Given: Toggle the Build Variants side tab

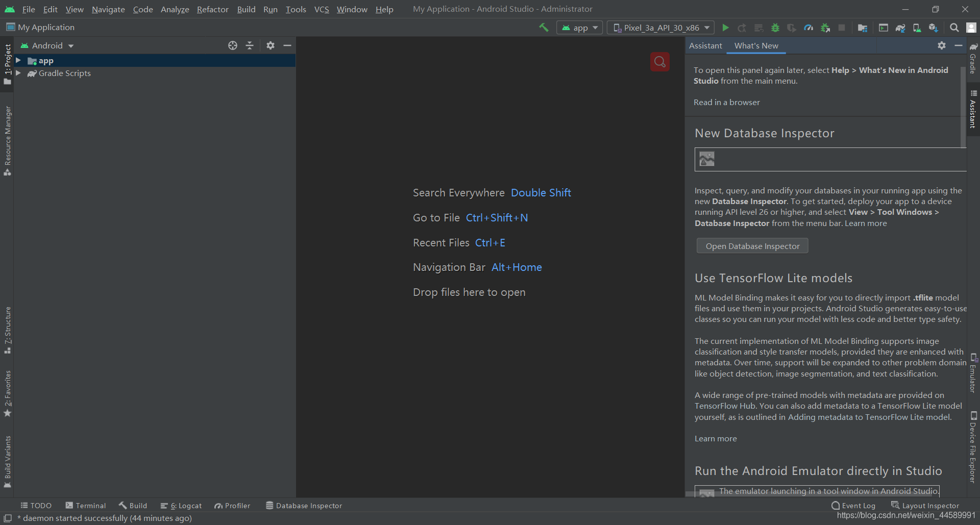Looking at the screenshot, I should click(7, 462).
